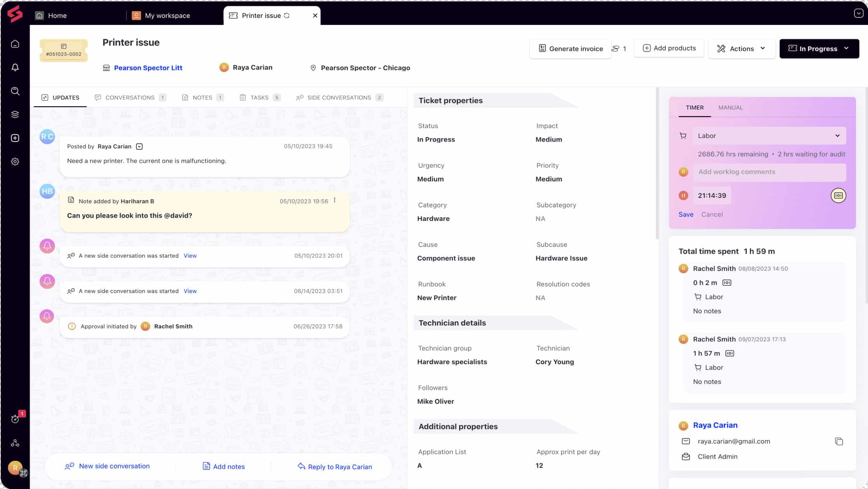This screenshot has width=868, height=489.
Task: Expand the Labor type dropdown
Action: tap(838, 135)
